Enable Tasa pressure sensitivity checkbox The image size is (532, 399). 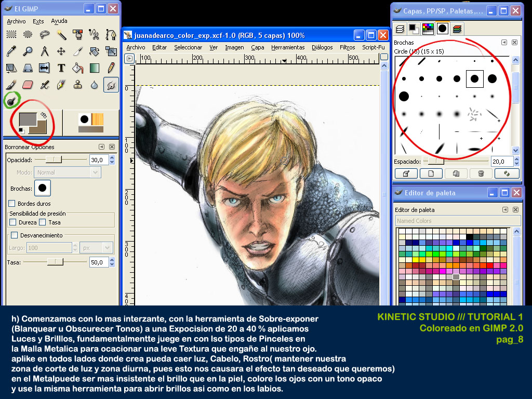pyautogui.click(x=43, y=222)
